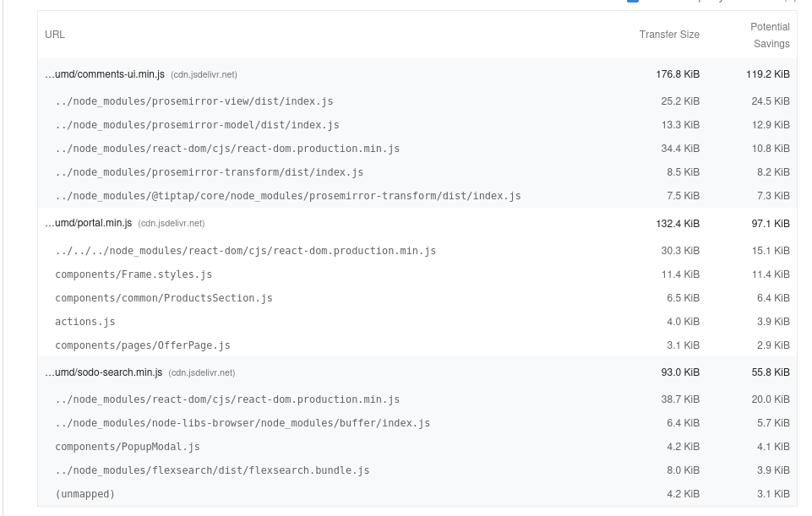The height and width of the screenshot is (516, 812).
Task: Open the comments-ui.min.js URL link
Action: 105,74
